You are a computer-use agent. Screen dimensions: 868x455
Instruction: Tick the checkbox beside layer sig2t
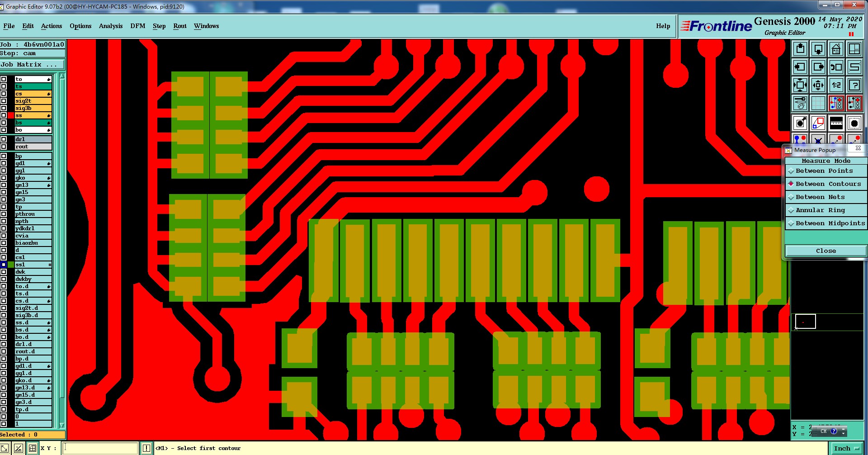coord(4,101)
